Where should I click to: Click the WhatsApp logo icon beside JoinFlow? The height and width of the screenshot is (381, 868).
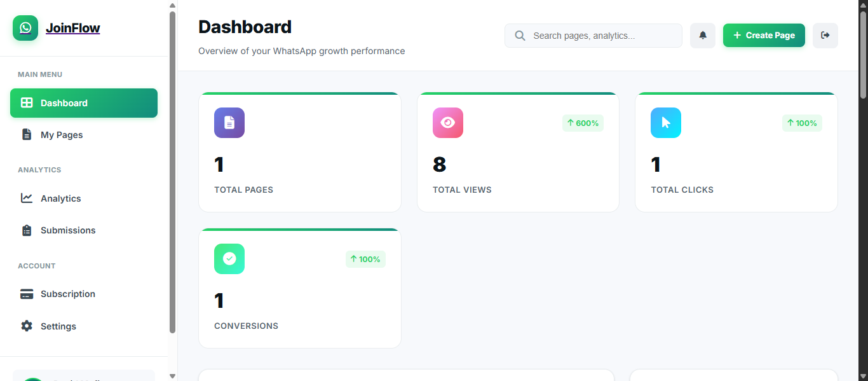pos(25,27)
